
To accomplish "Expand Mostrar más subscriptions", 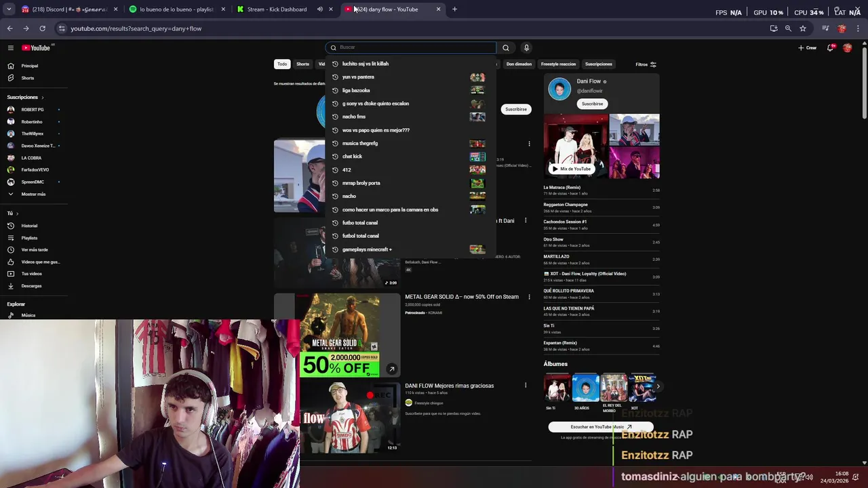I will (x=33, y=194).
